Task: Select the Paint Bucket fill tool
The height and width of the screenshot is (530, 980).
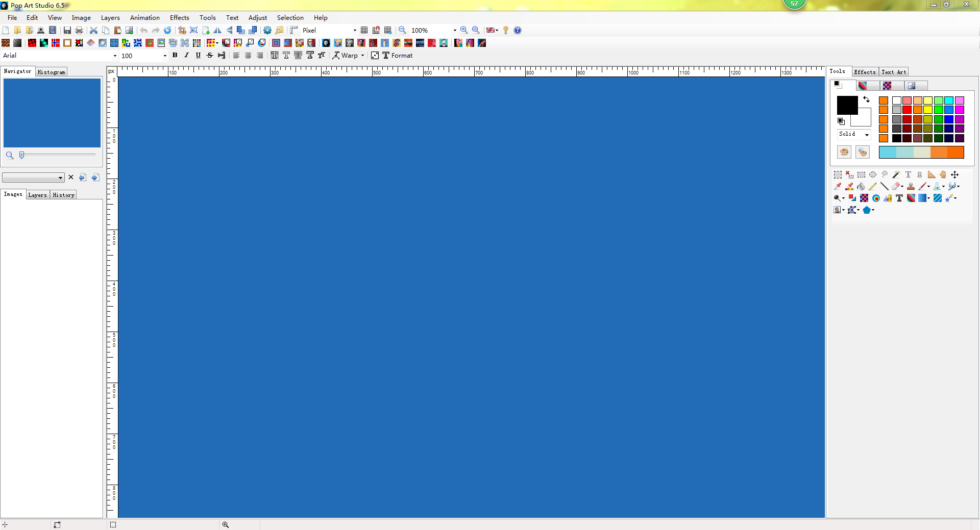Action: click(861, 186)
